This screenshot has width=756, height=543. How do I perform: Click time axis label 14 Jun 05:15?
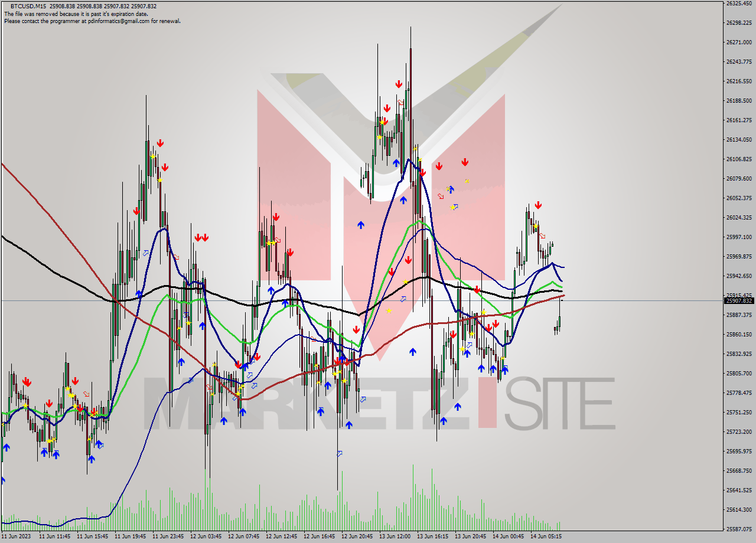(546, 537)
